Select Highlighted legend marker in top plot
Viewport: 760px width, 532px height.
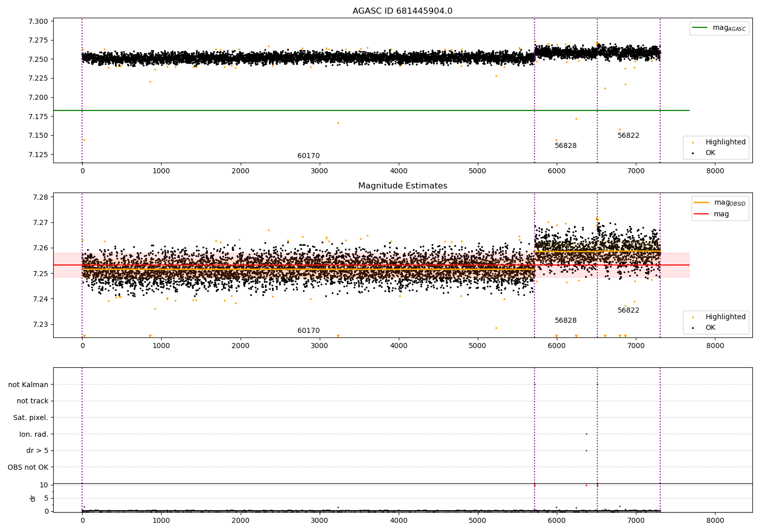[693, 142]
